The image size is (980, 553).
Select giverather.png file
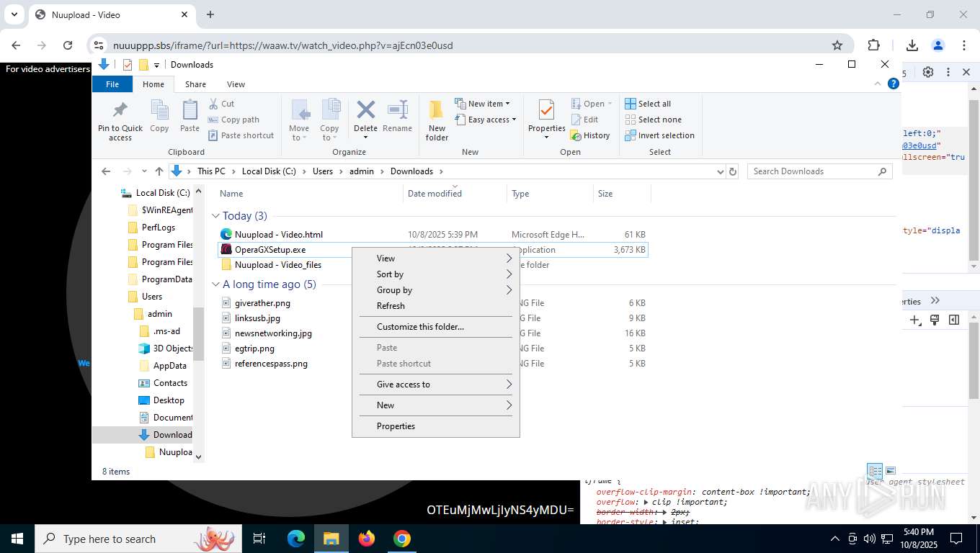pyautogui.click(x=262, y=303)
